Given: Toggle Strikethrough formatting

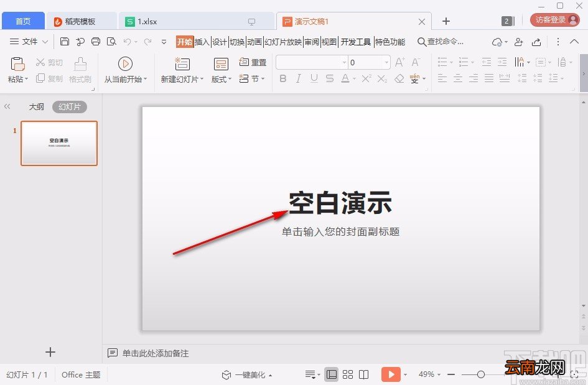Looking at the screenshot, I should [x=330, y=78].
